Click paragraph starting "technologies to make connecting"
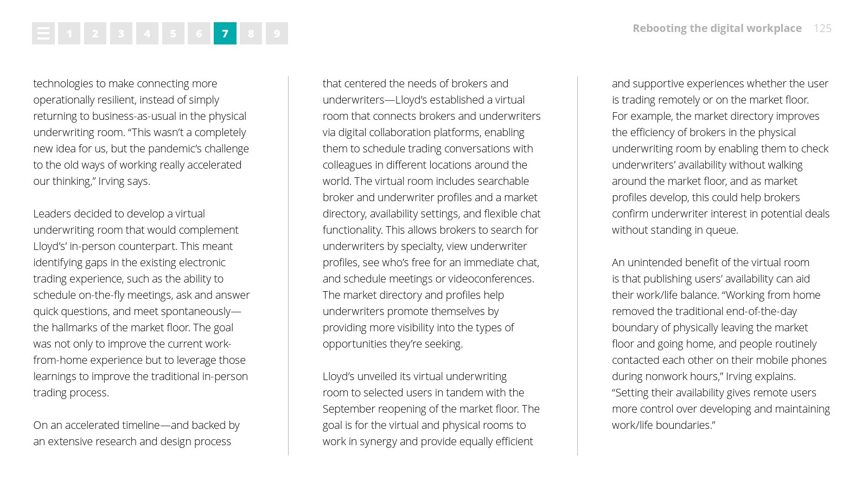 pyautogui.click(x=141, y=132)
